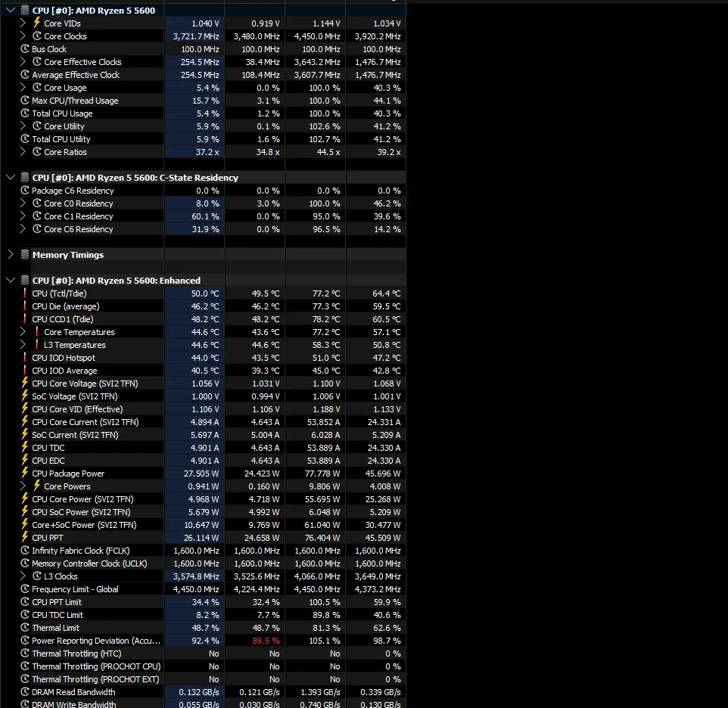Select the CPU PPT Limit row label

57,602
